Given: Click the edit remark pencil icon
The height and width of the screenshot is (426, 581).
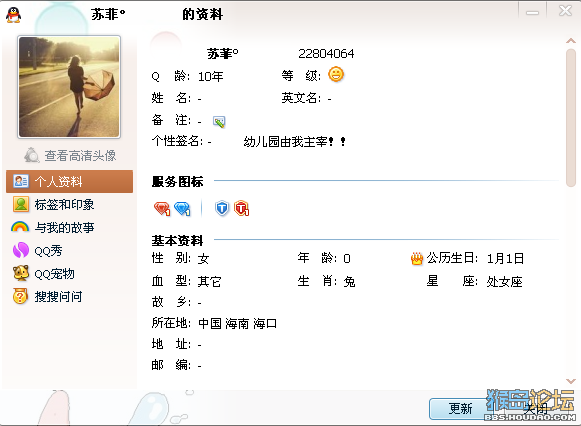Looking at the screenshot, I should click(219, 122).
